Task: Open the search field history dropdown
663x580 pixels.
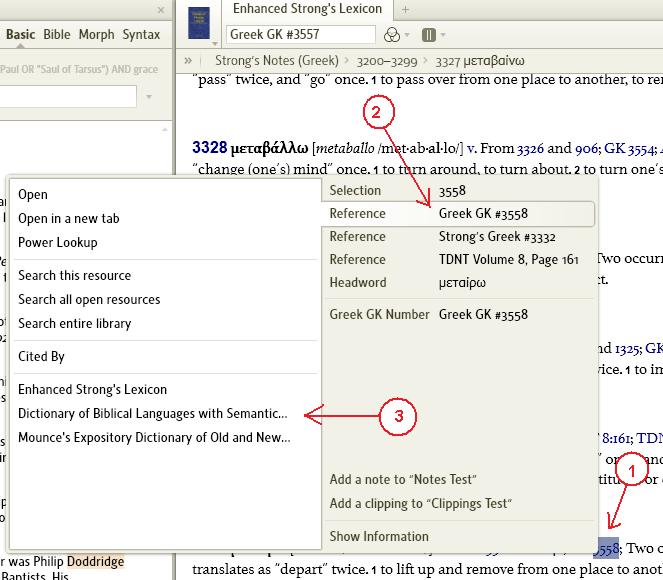Action: pyautogui.click(x=149, y=97)
